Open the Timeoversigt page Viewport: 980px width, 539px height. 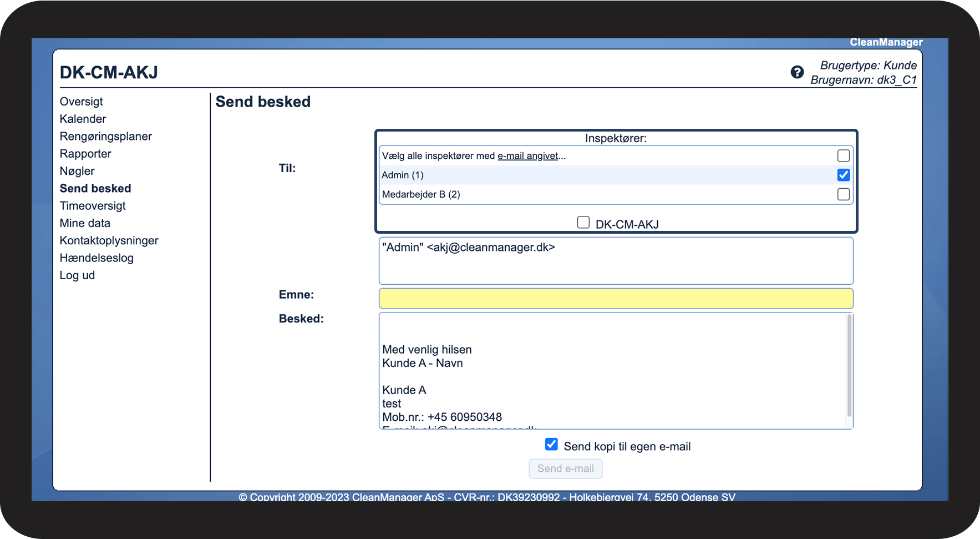[93, 206]
